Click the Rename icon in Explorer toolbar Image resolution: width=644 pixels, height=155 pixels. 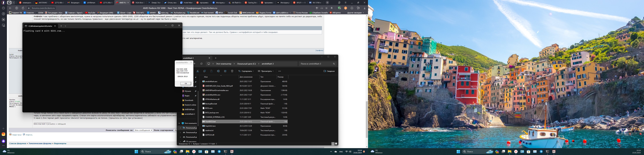tap(218, 71)
